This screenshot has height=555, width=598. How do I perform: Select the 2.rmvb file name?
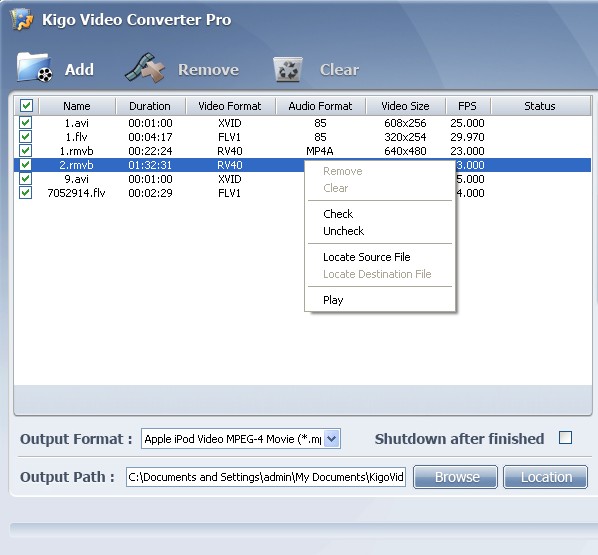point(77,165)
